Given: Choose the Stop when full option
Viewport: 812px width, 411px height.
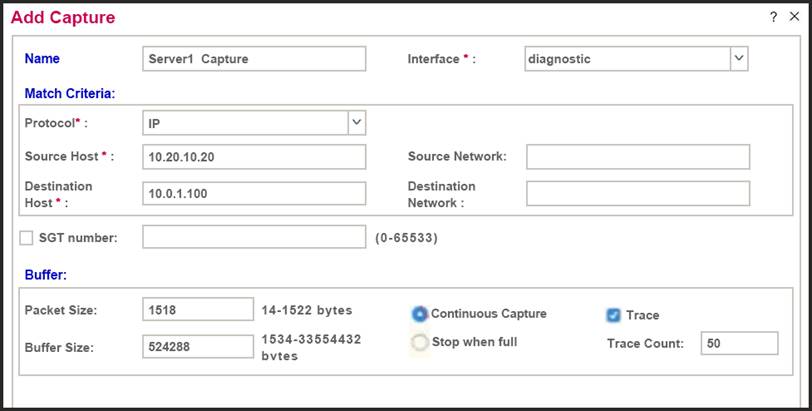Looking at the screenshot, I should click(x=420, y=342).
